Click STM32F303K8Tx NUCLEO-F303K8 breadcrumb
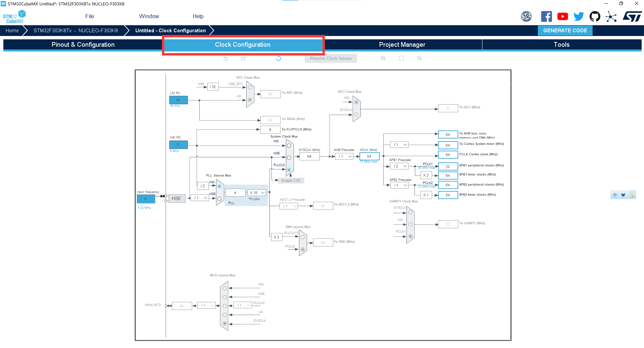Image resolution: width=644 pixels, height=348 pixels. coord(76,31)
